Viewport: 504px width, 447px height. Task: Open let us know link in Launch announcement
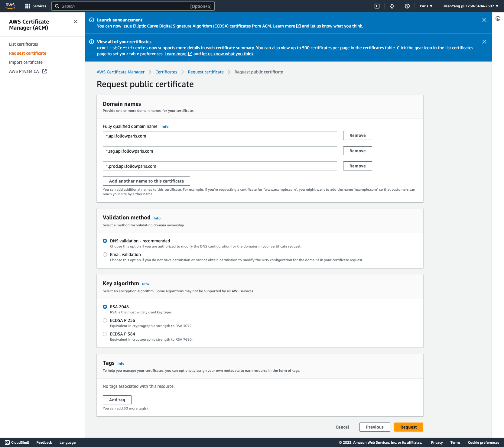pos(336,26)
